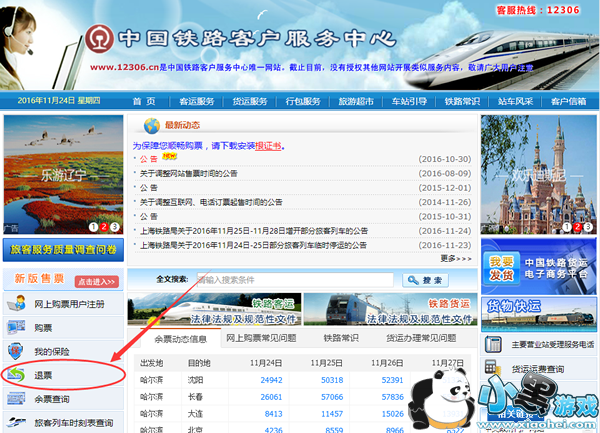
Task: Select slide 2 on castle banner
Action: point(577,227)
